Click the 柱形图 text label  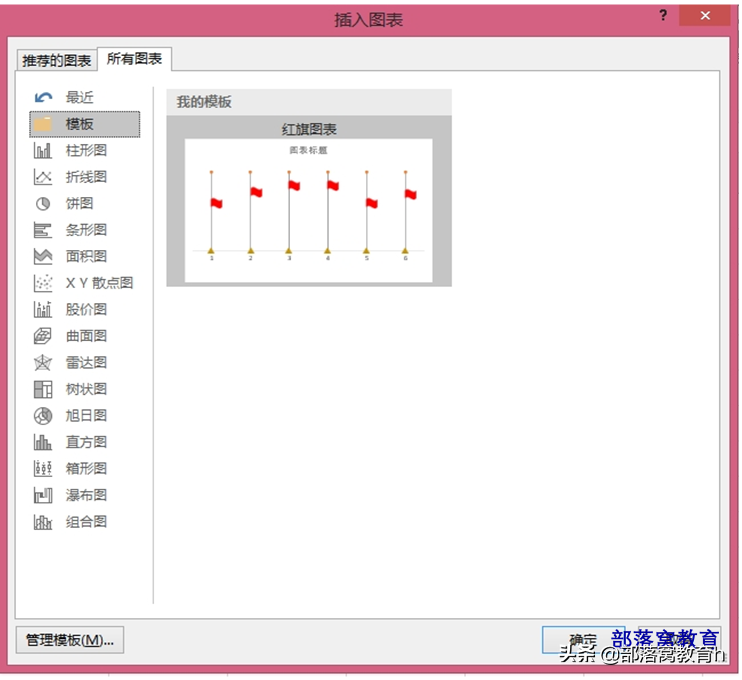click(86, 150)
